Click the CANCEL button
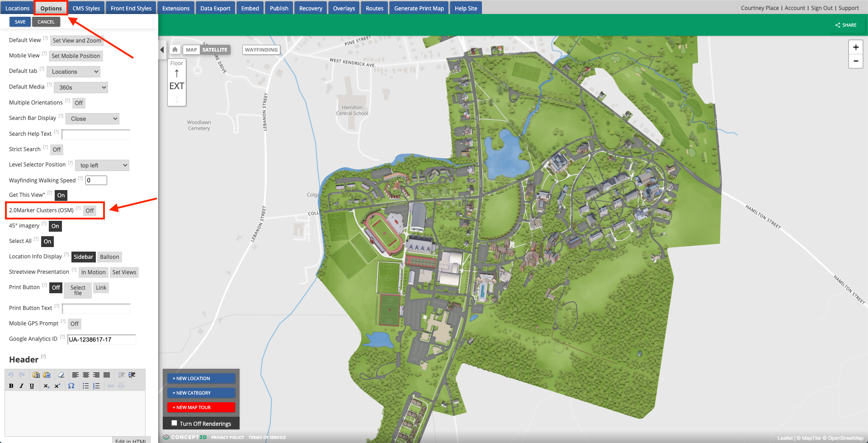 [x=46, y=22]
